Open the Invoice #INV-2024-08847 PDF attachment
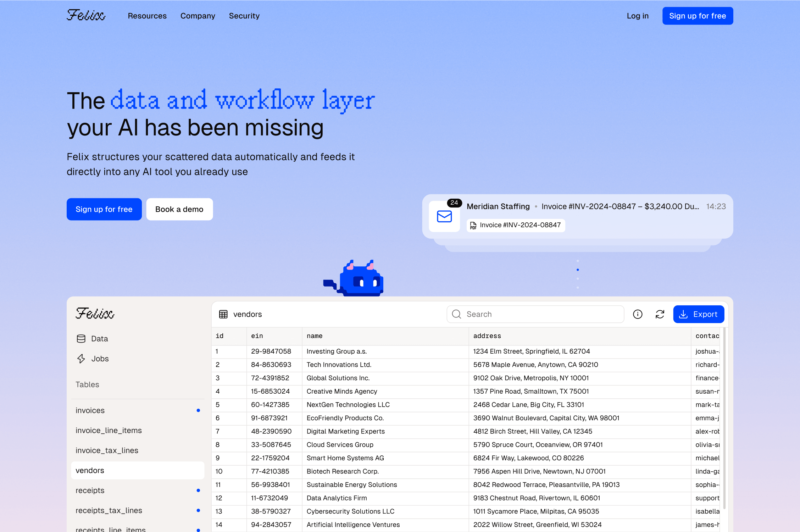800x532 pixels. click(516, 225)
